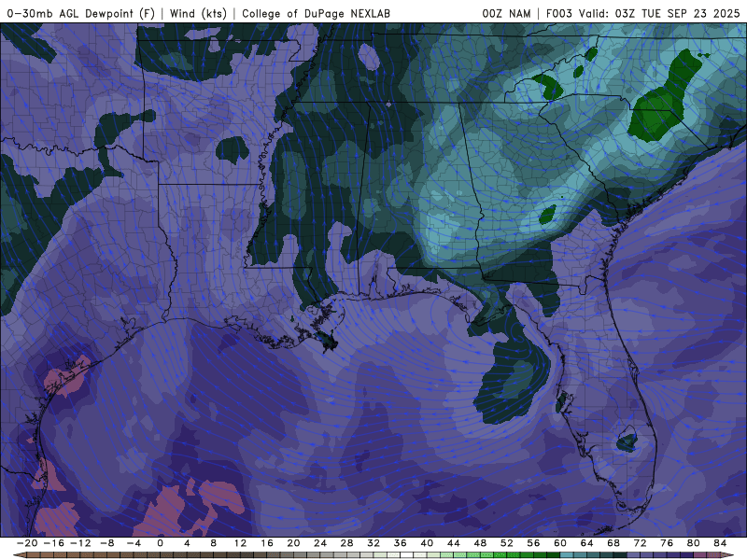The image size is (747, 560).
Task: Click the '12' legend value
Action: pyautogui.click(x=240, y=543)
